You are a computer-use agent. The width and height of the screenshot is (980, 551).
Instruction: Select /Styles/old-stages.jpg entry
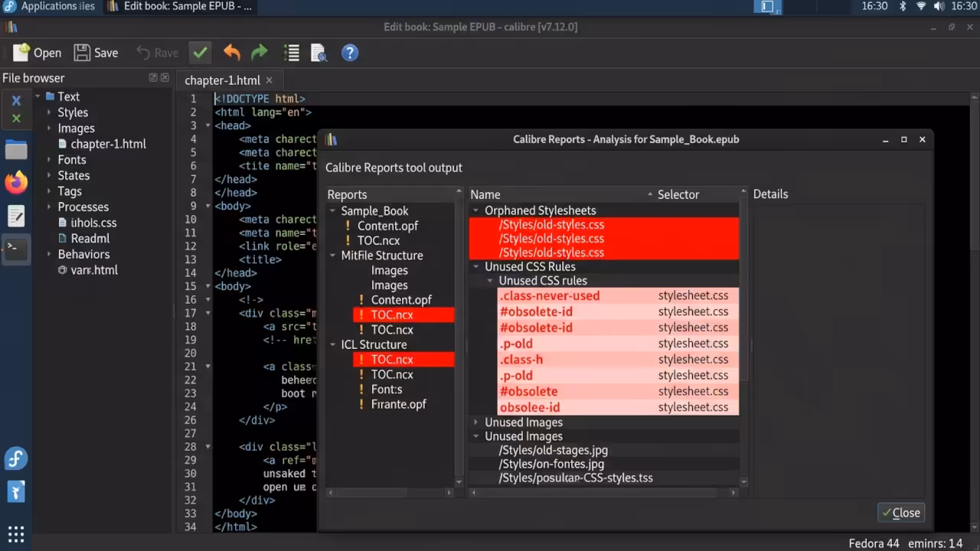pos(553,450)
